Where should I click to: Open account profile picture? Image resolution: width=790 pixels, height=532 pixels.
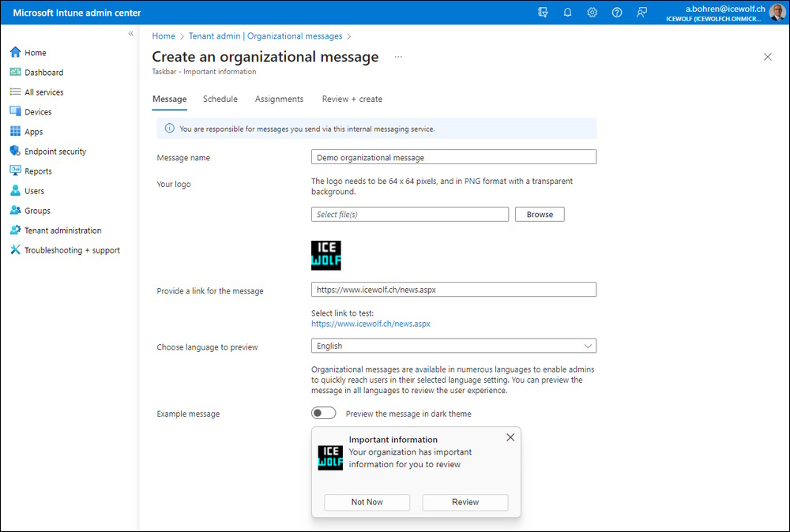point(777,13)
